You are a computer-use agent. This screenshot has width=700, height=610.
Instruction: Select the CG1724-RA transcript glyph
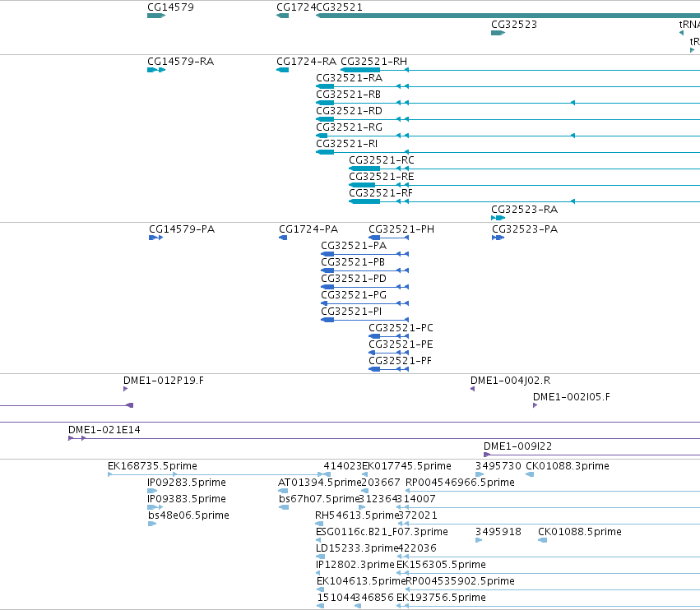pyautogui.click(x=283, y=70)
